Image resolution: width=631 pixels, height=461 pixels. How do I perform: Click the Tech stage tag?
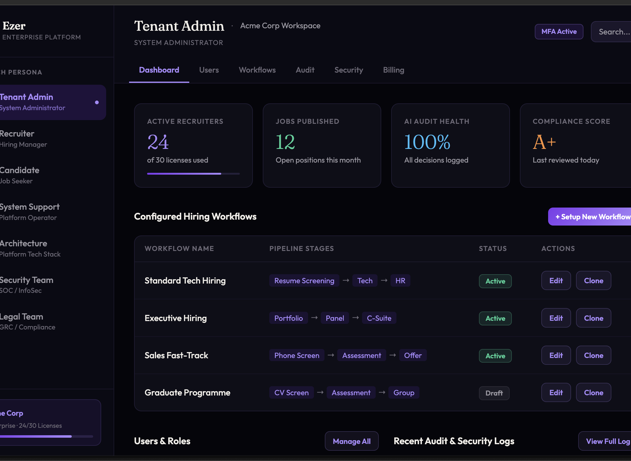pyautogui.click(x=365, y=281)
